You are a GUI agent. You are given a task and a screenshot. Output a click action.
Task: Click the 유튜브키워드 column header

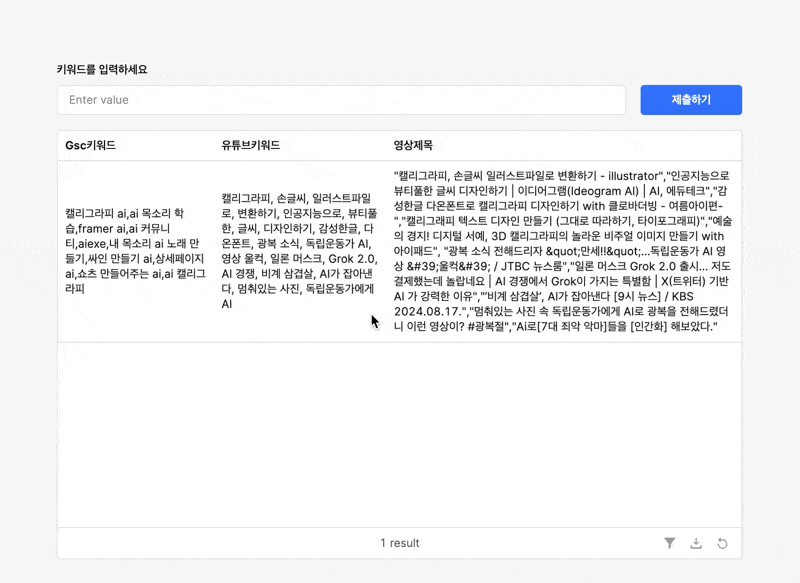tap(250, 145)
